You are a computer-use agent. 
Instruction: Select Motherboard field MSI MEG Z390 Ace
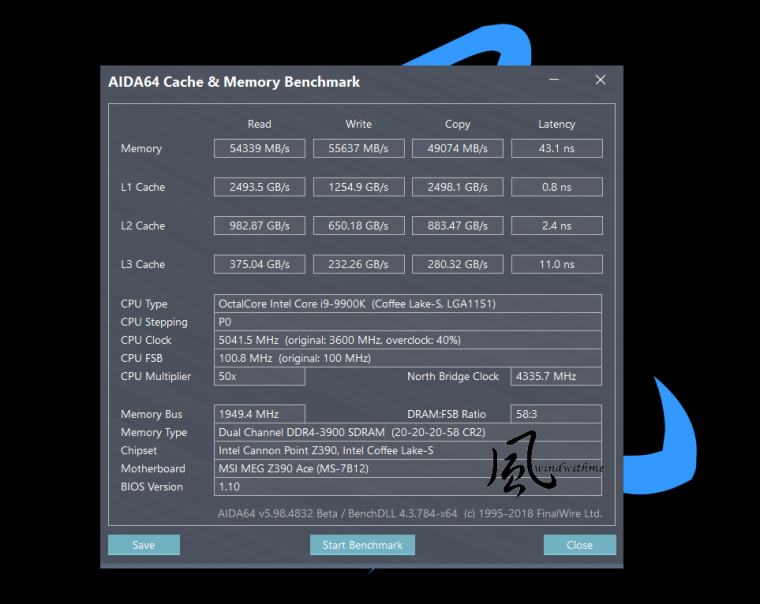[x=408, y=469]
